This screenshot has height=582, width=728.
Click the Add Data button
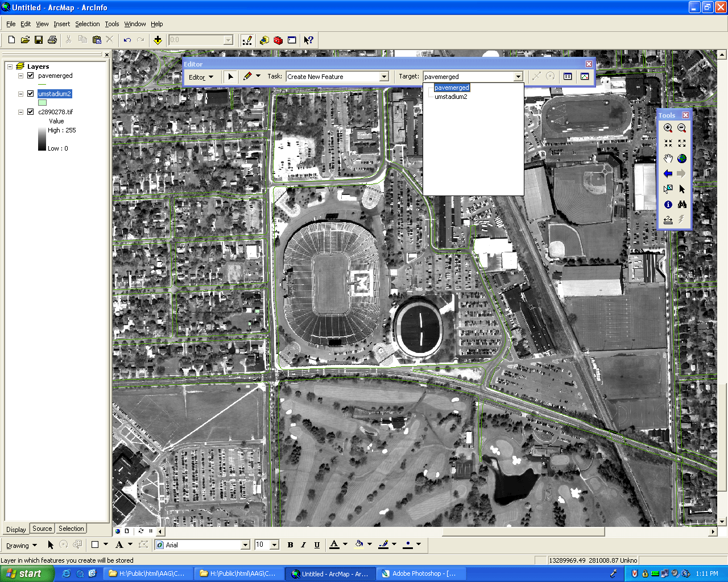[x=158, y=40]
